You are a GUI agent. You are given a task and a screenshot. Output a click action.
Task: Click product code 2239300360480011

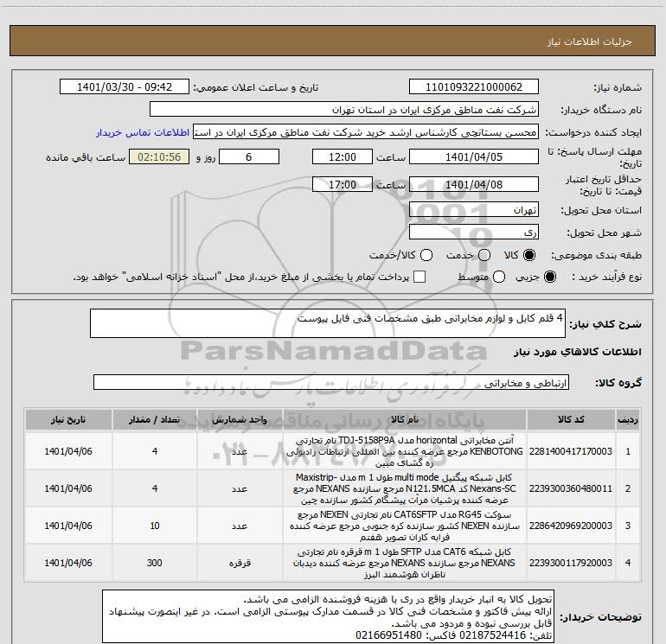[571, 488]
